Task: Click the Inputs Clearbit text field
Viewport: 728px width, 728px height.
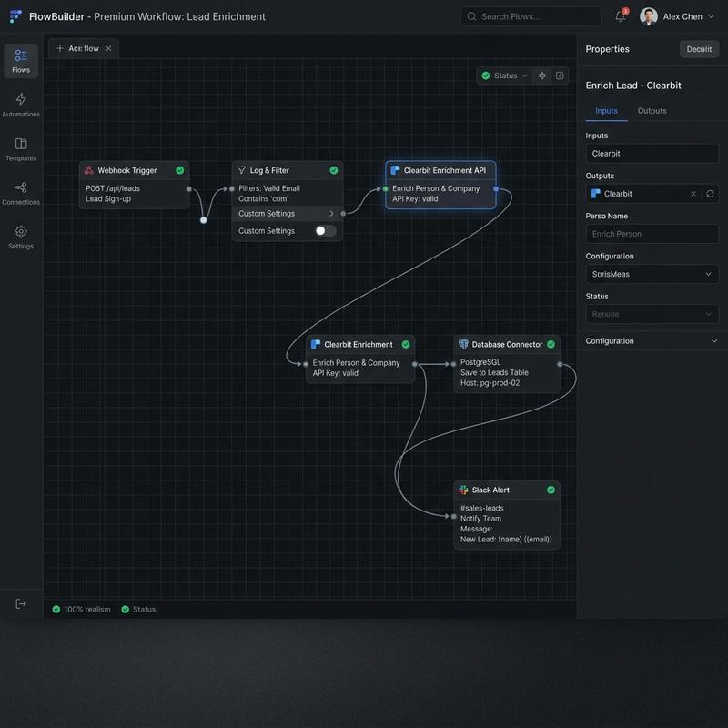Action: (652, 153)
